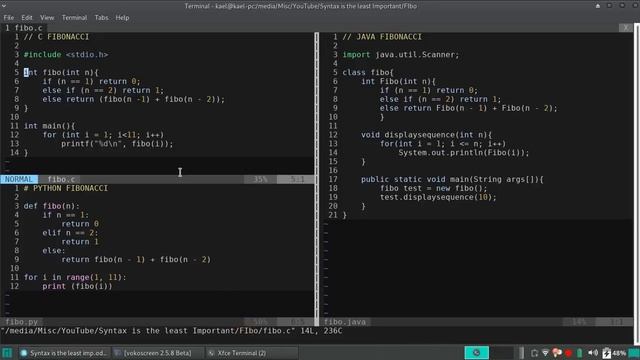Open the Edit menu
Screen dimensions: 640x360
[x=27, y=18]
